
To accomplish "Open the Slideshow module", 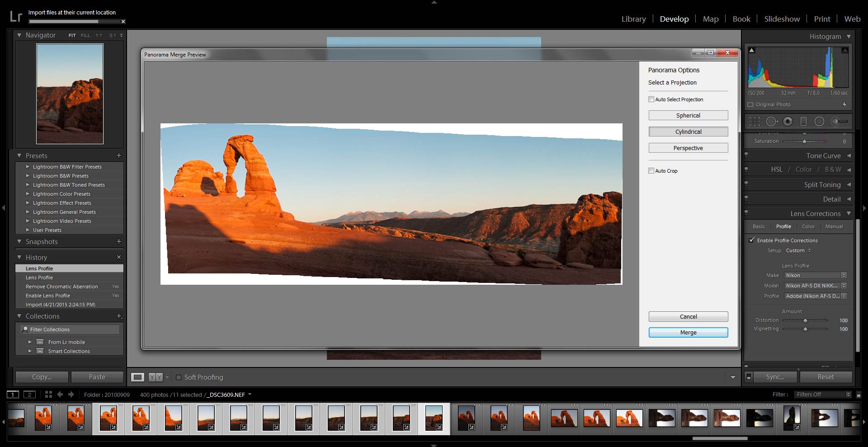I will pyautogui.click(x=782, y=19).
